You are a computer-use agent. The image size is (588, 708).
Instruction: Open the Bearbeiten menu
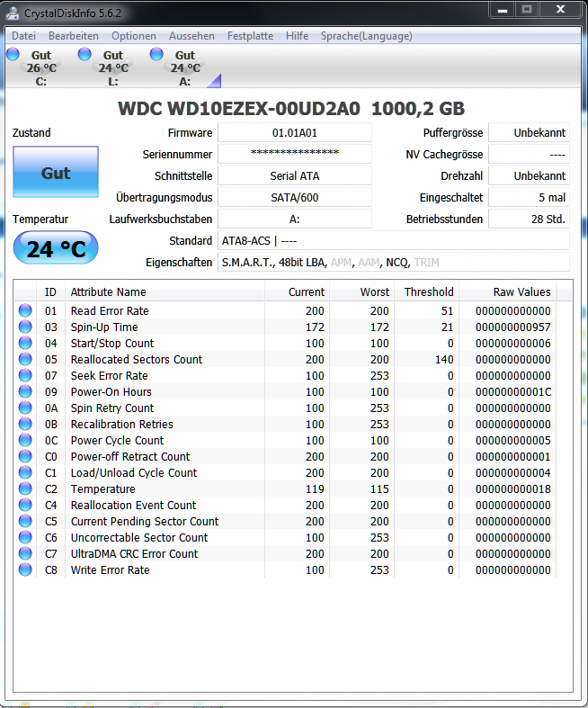(x=74, y=36)
